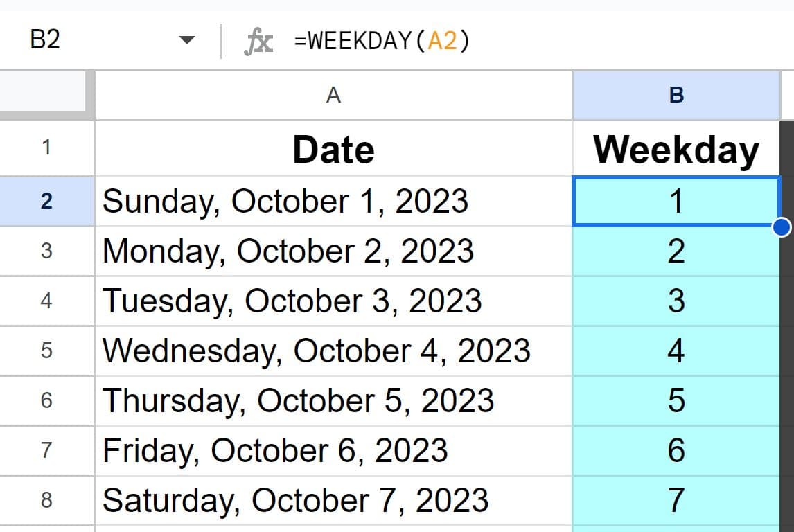The width and height of the screenshot is (794, 532).
Task: Select the Date header cell
Action: point(333,148)
